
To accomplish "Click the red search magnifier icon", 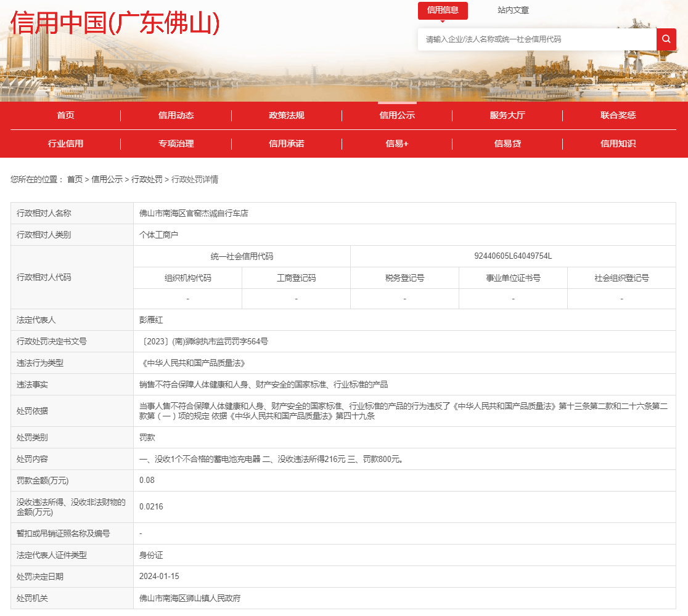I will [666, 39].
